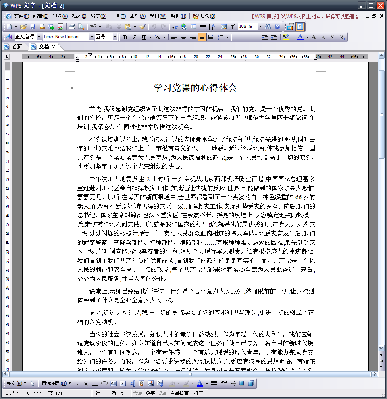
Task: Open the drawing toolbar's AutoShapes button
Action: [54, 383]
